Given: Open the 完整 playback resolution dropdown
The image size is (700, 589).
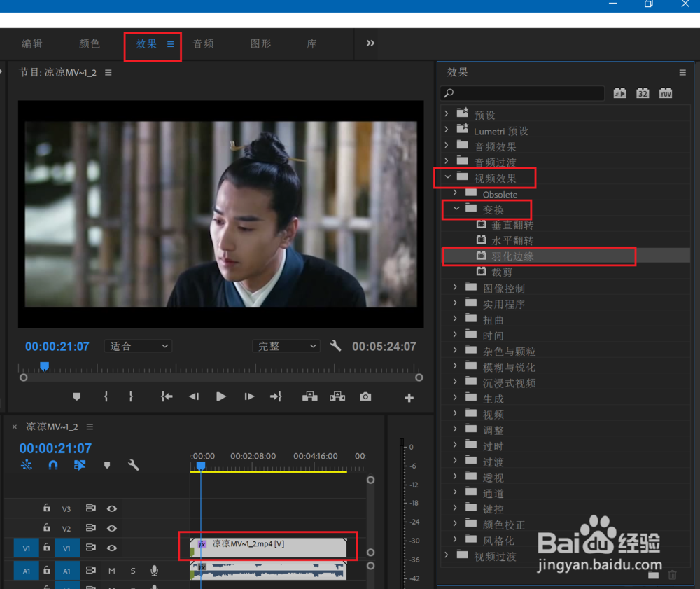Looking at the screenshot, I should click(x=286, y=346).
